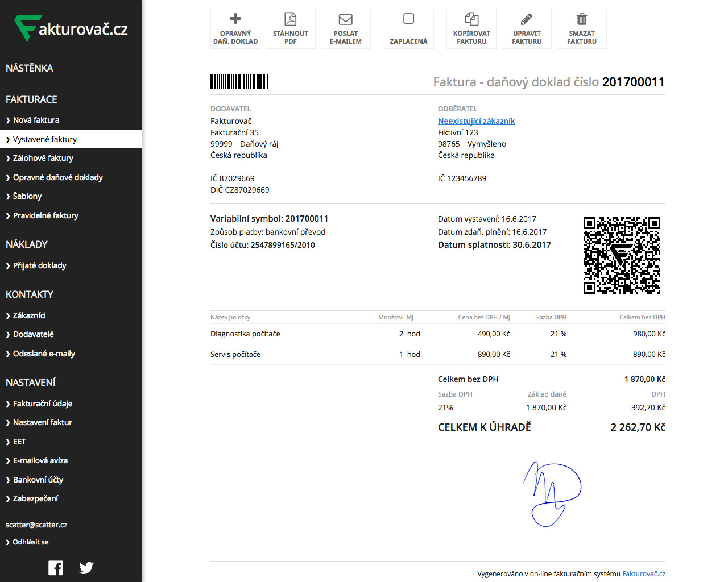728x582 pixels.
Task: Mark the invoice as Zaplacená
Action: pos(408,28)
